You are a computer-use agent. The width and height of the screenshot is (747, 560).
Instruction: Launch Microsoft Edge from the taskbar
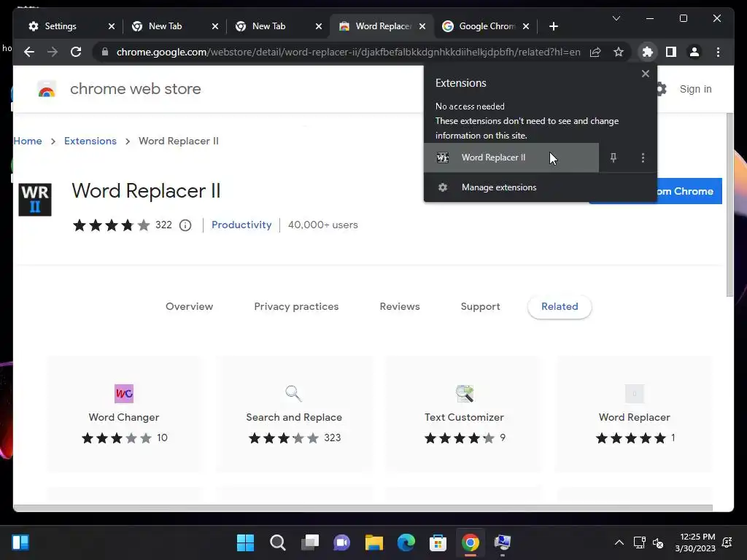[406, 542]
